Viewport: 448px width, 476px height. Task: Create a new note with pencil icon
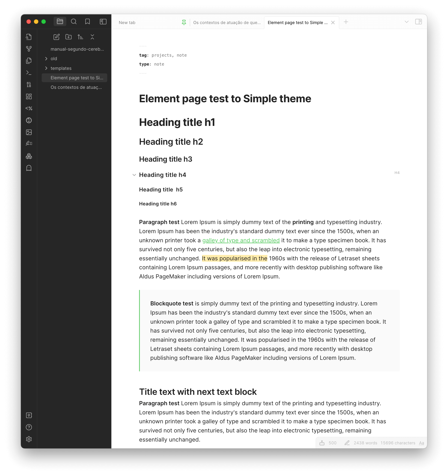(56, 37)
